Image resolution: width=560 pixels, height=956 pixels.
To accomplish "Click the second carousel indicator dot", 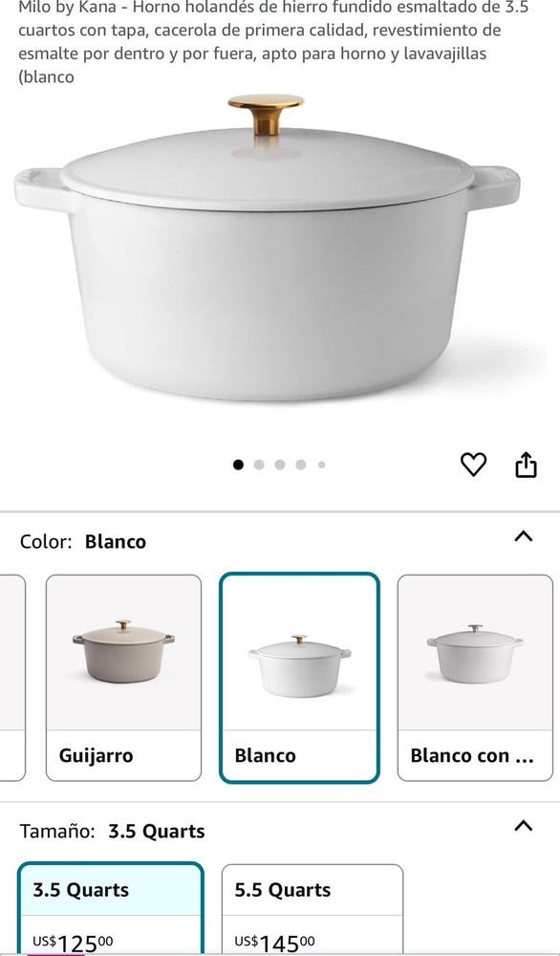I will pos(258,465).
